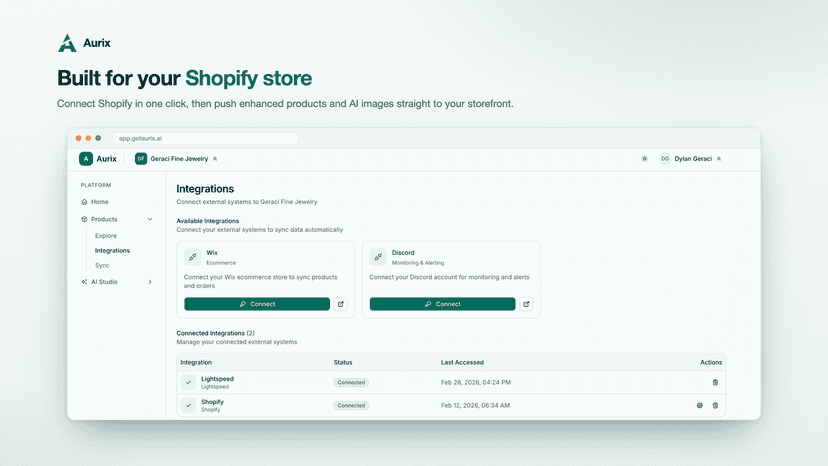Click the Last Accessed column header

(462, 362)
